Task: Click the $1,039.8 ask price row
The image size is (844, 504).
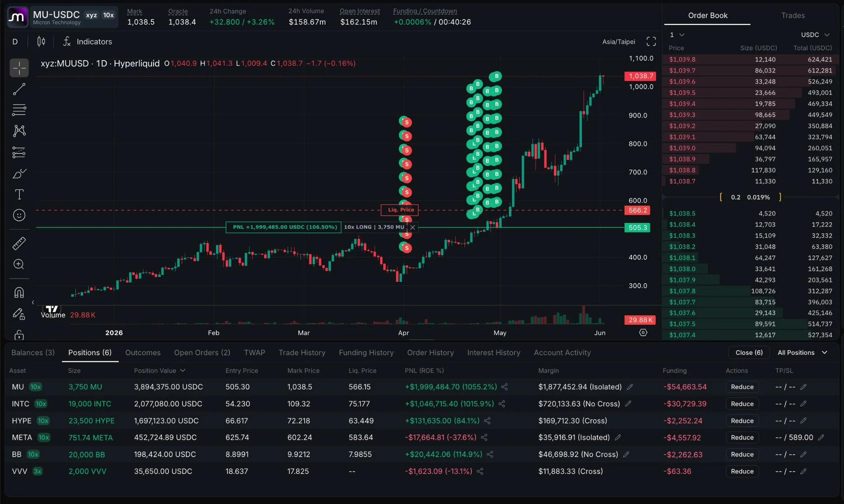Action: pos(750,59)
